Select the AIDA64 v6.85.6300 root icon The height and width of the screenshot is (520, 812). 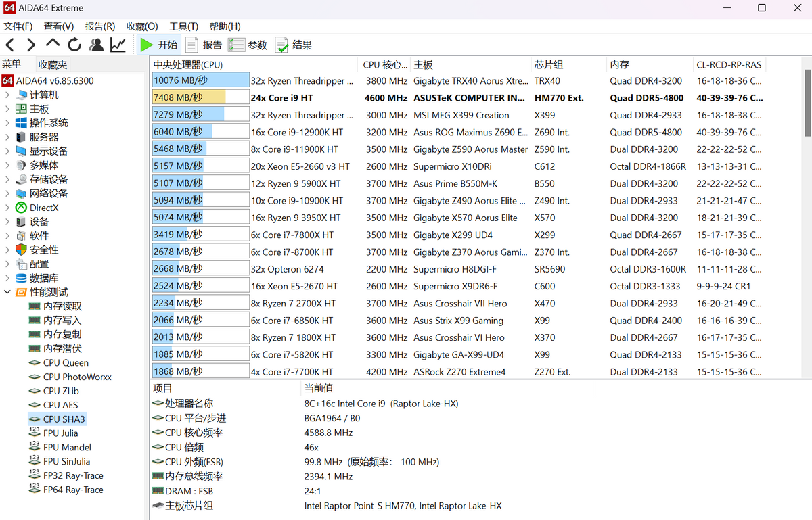coord(7,80)
